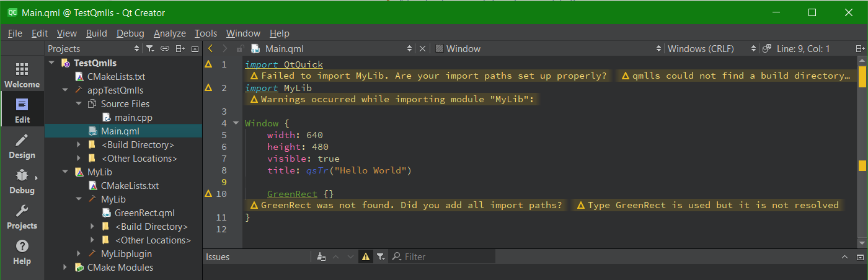Switch to Design mode
This screenshot has width=868, height=280.
pyautogui.click(x=22, y=145)
